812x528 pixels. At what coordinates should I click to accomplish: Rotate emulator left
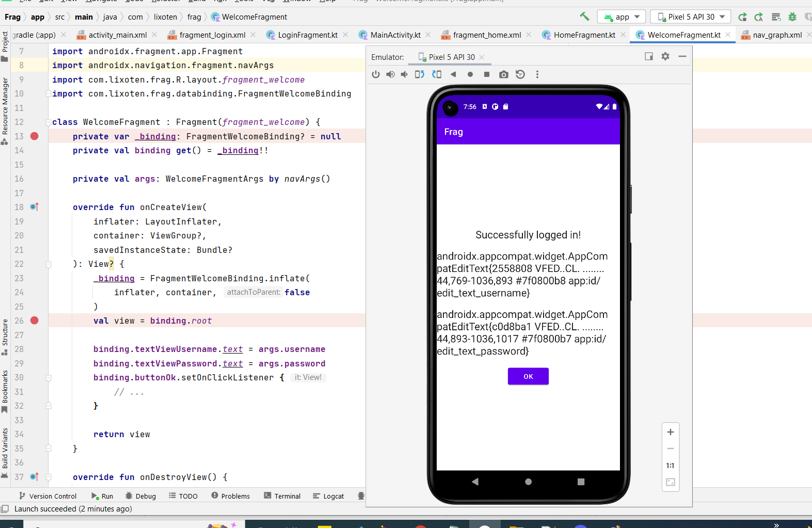420,74
